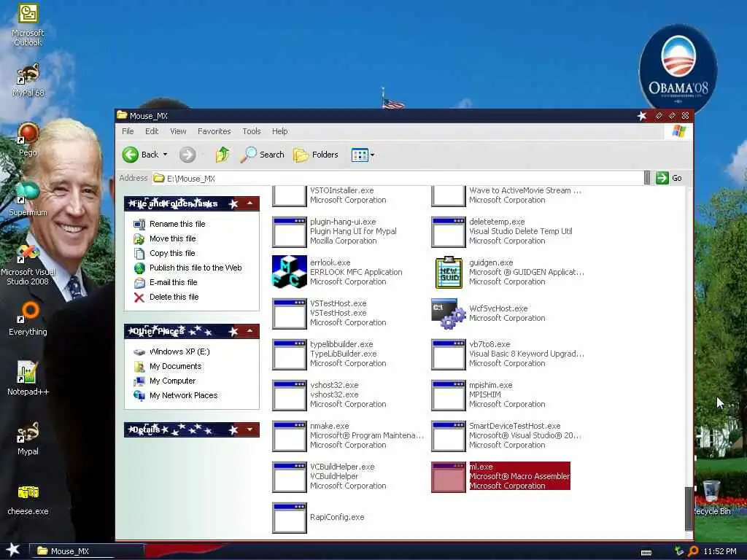Click the highlighted ml.exe icon
Viewport: 747px width, 560px height.
pyautogui.click(x=449, y=477)
